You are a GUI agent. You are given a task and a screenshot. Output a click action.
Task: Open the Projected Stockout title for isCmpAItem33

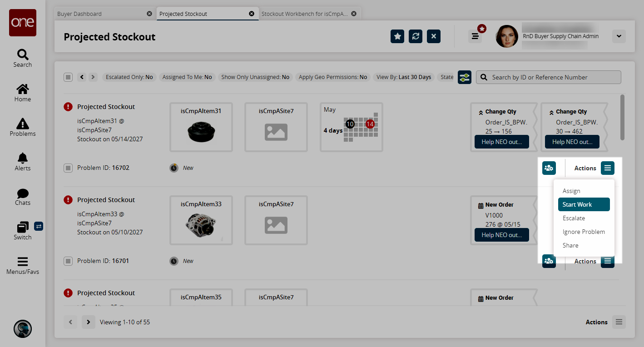[x=106, y=200]
